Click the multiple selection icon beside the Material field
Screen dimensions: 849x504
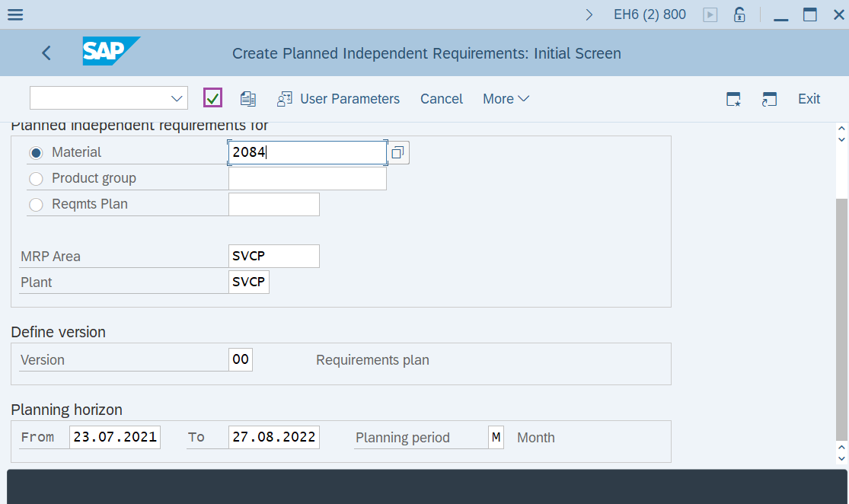click(x=397, y=152)
